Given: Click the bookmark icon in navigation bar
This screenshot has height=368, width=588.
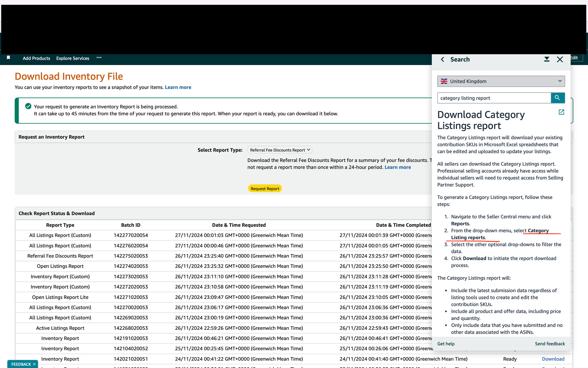Looking at the screenshot, I should (8, 58).
